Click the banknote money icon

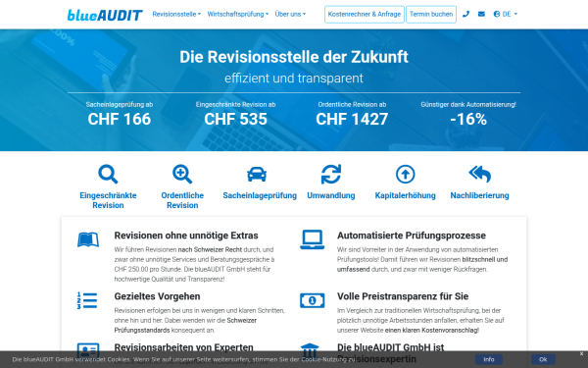pyautogui.click(x=313, y=300)
